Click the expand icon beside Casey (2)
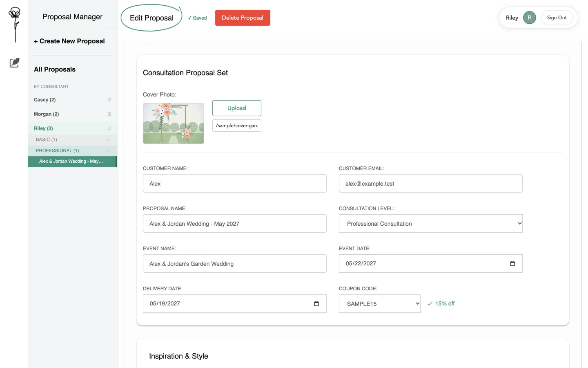Image resolution: width=588 pixels, height=368 pixels. click(109, 100)
